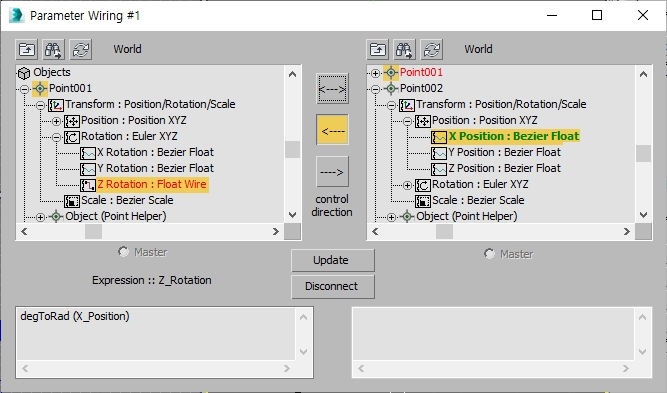Collapse Transform node in left tree
This screenshot has height=393, width=667.
pyautogui.click(x=40, y=105)
